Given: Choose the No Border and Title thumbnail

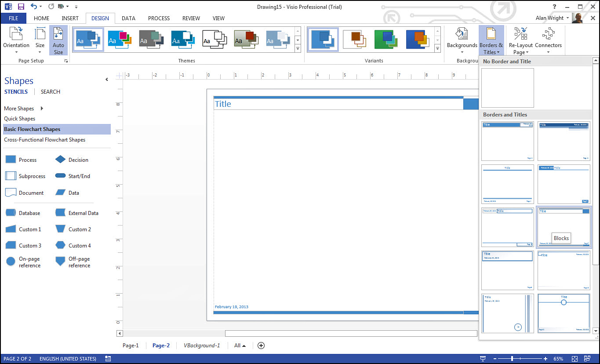Looking at the screenshot, I should tap(508, 88).
